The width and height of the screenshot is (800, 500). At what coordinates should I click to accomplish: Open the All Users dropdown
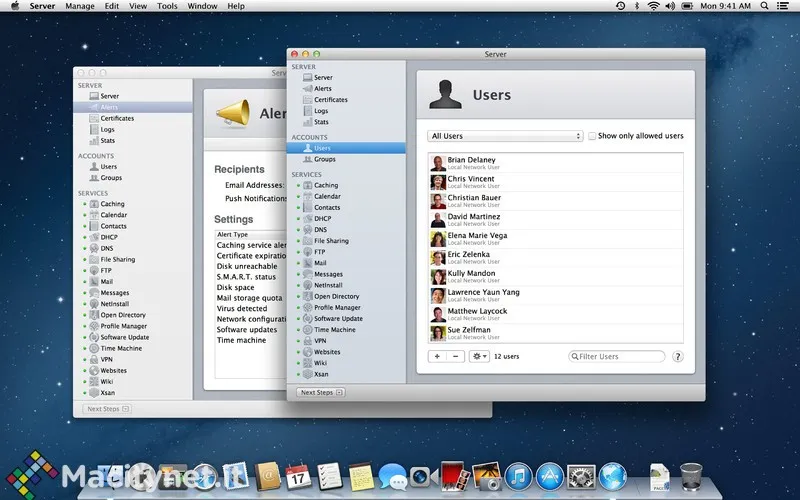pos(505,136)
